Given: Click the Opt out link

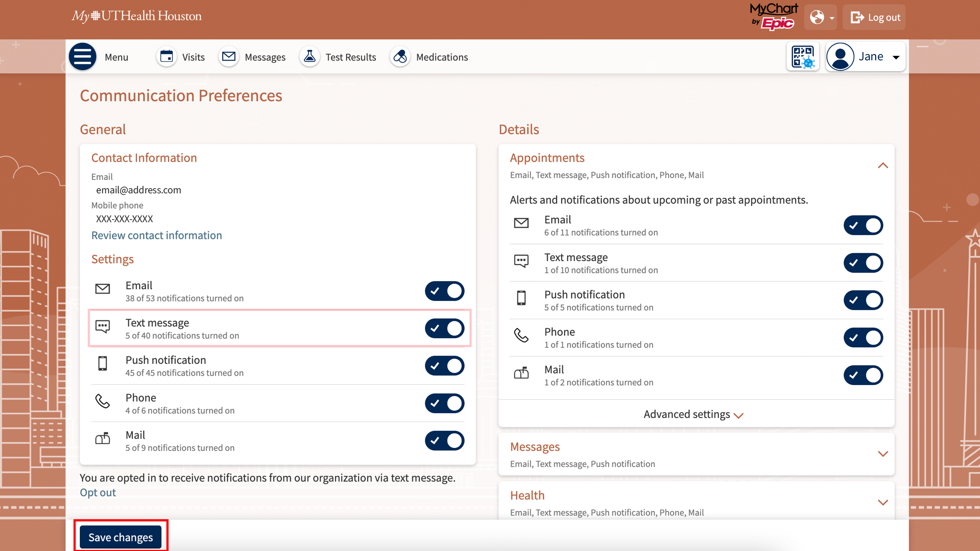Looking at the screenshot, I should 98,493.
